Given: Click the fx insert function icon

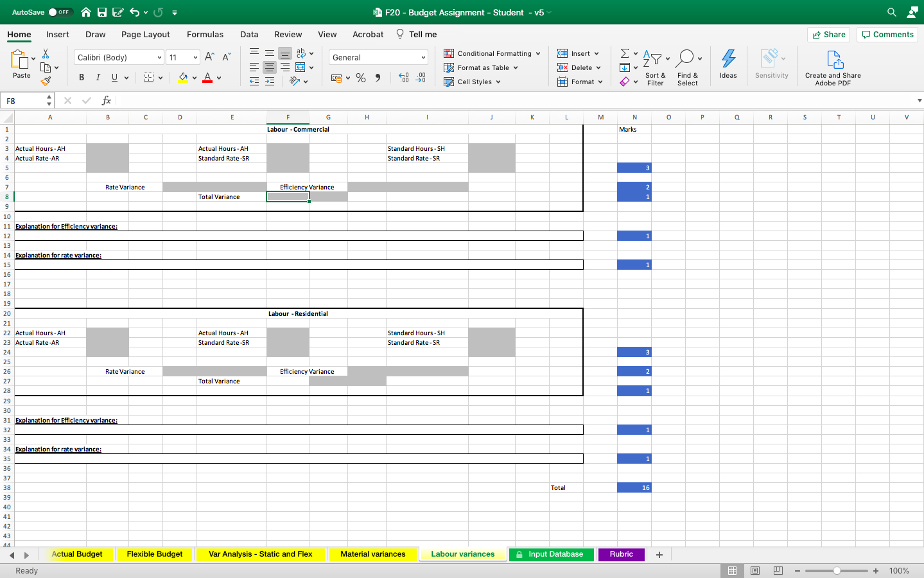Looking at the screenshot, I should point(106,101).
